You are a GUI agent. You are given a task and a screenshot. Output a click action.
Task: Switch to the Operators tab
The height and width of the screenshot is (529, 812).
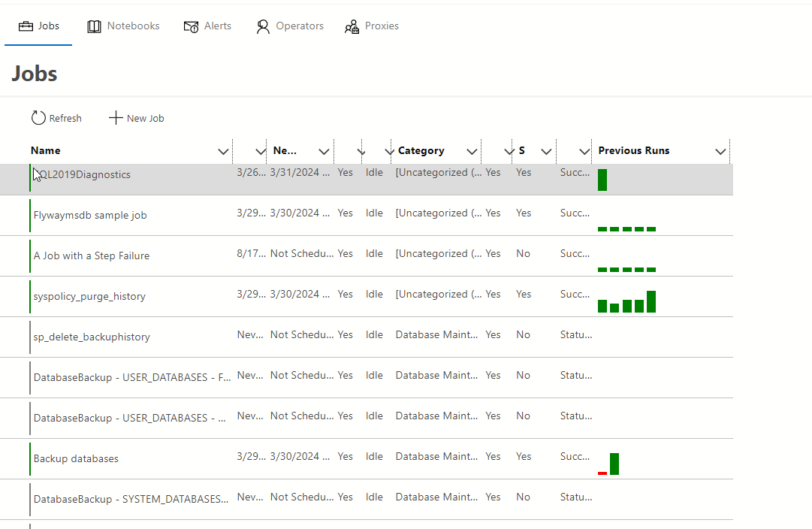(x=299, y=26)
